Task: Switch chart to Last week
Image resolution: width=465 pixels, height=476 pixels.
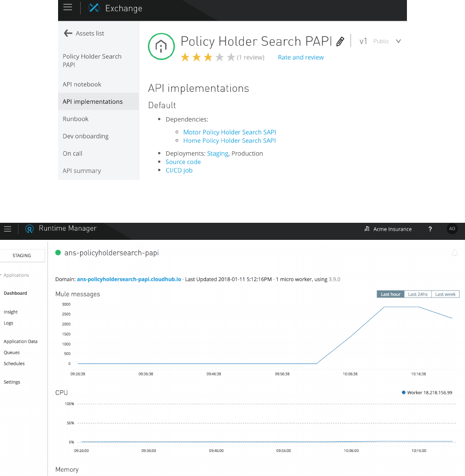Action: (445, 294)
